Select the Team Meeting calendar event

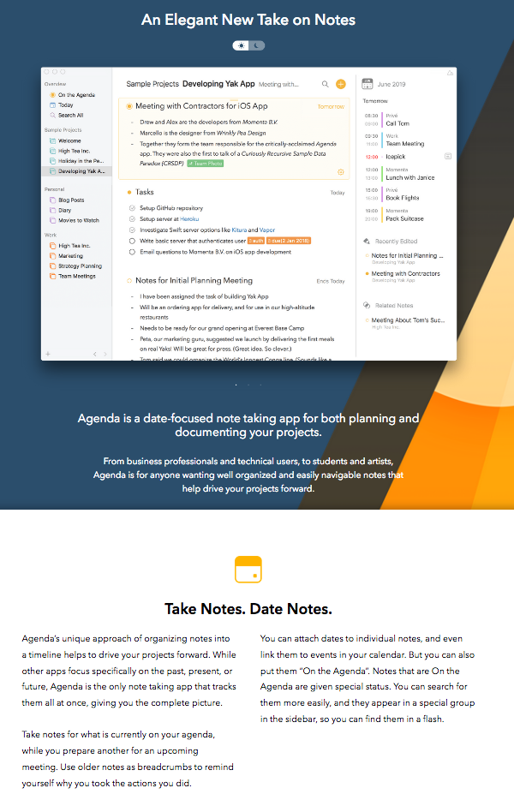tap(404, 144)
